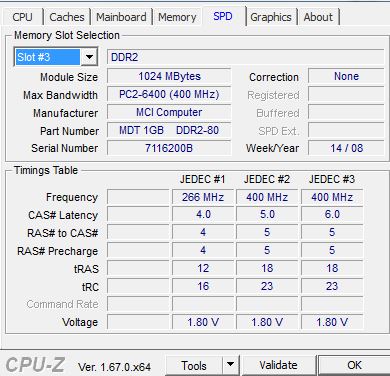This screenshot has width=390, height=376.
Task: Click the DDR2 memory type field
Action: click(x=245, y=57)
